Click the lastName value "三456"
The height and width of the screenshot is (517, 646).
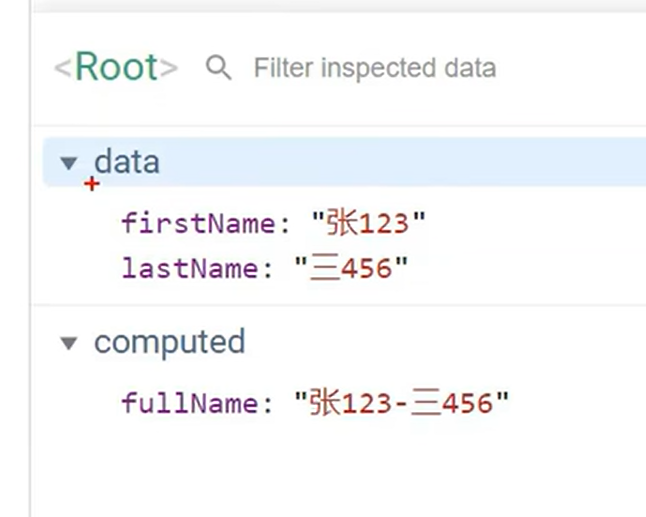click(351, 268)
